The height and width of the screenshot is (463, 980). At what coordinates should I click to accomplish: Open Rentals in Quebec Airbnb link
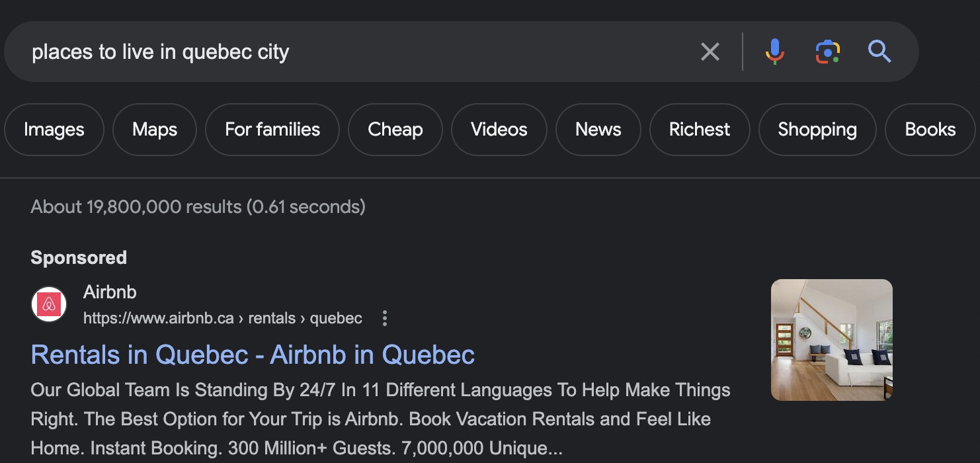pyautogui.click(x=253, y=355)
